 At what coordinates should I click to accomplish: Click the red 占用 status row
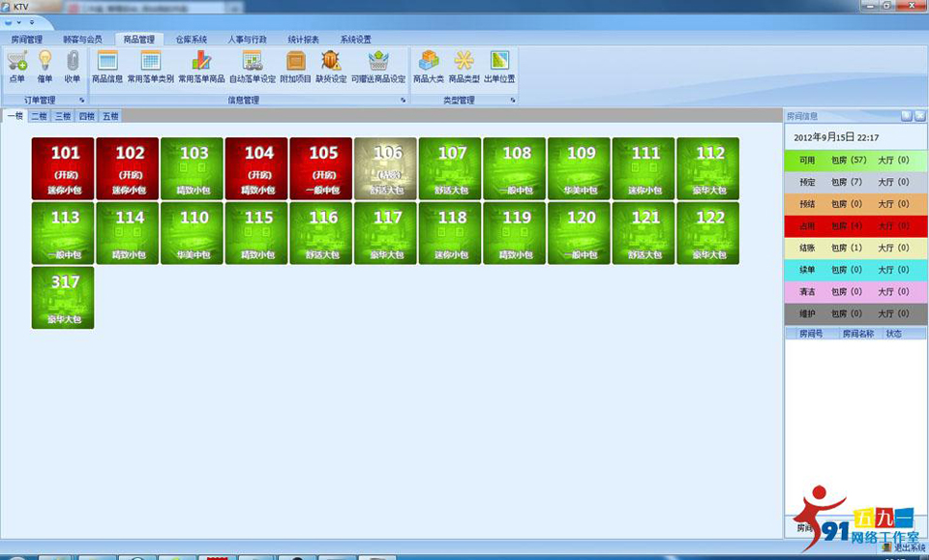(x=855, y=225)
